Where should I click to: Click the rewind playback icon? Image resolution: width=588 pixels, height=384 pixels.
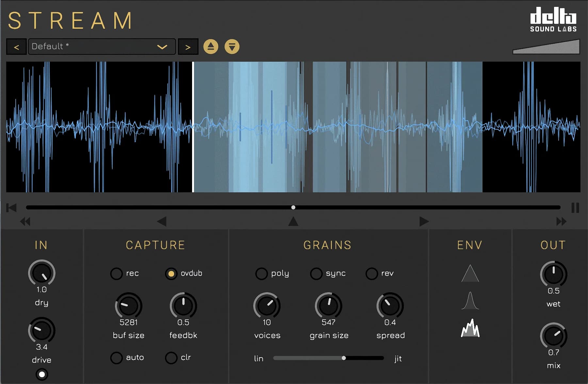point(25,221)
